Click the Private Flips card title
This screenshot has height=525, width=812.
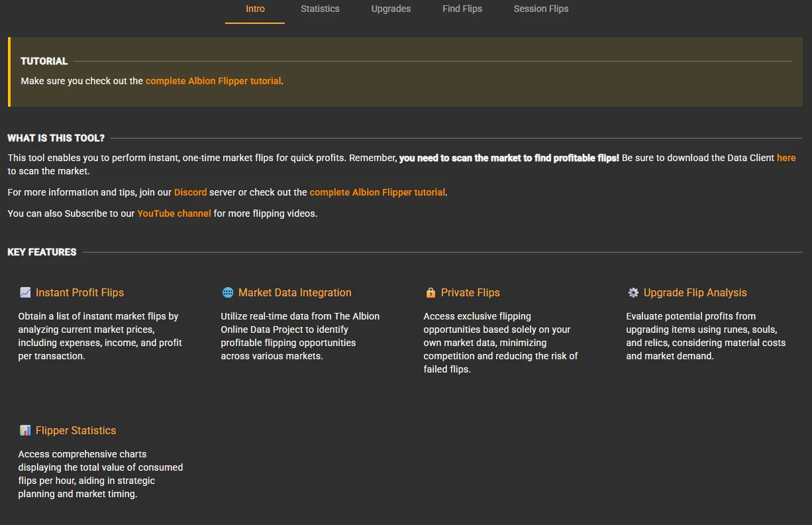pos(470,292)
